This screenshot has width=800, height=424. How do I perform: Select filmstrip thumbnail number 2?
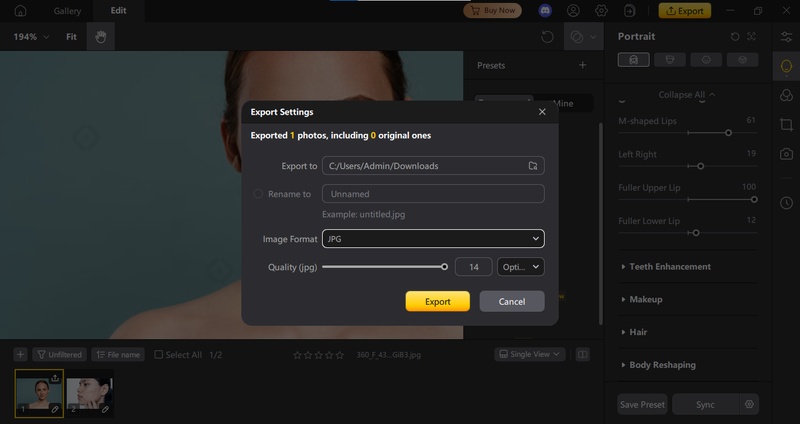[x=90, y=393]
